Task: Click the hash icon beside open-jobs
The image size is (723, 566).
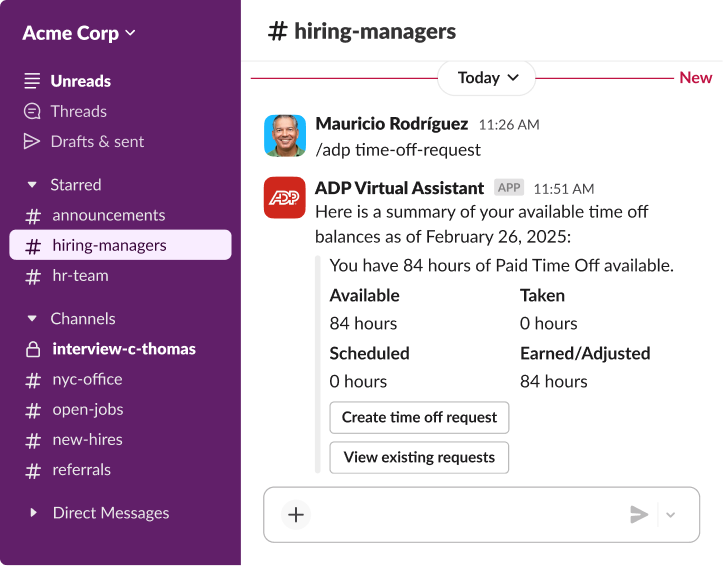Action: click(x=33, y=410)
